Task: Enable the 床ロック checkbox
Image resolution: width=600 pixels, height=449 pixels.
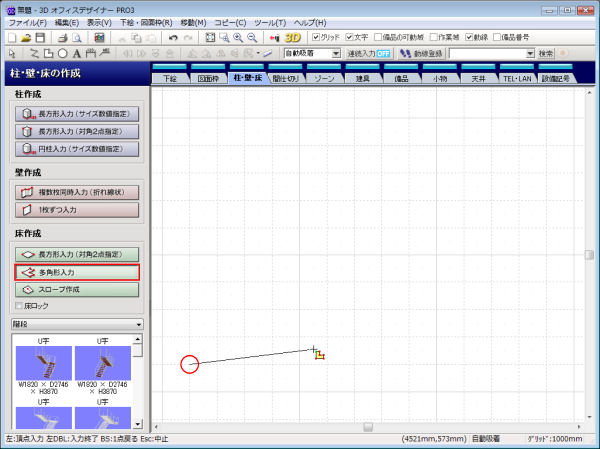Action: pyautogui.click(x=18, y=305)
